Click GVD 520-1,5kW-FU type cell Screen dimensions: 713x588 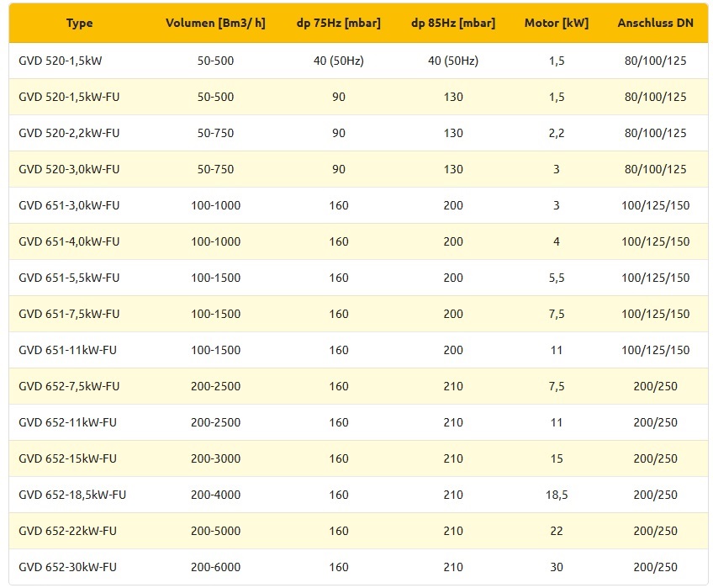(x=69, y=97)
